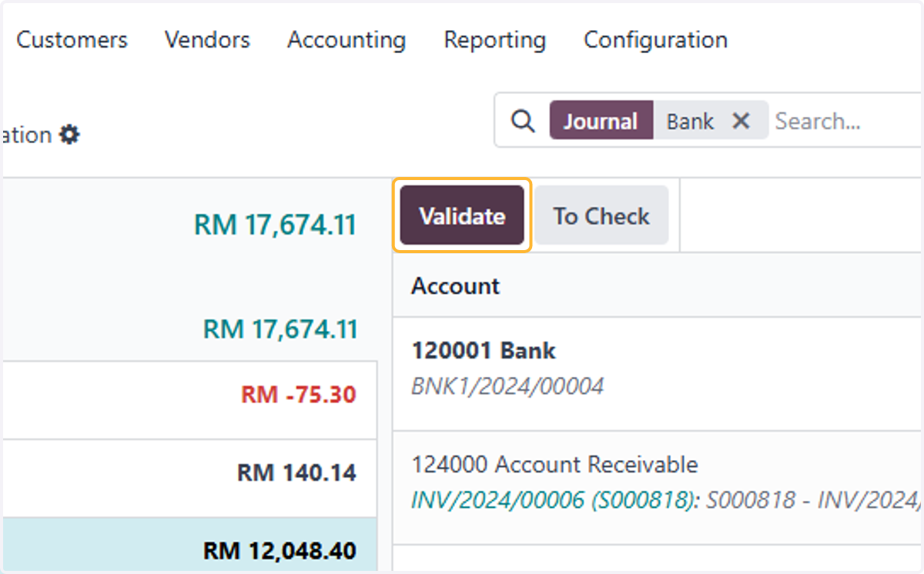Click the Account column header
924x574 pixels.
[455, 286]
